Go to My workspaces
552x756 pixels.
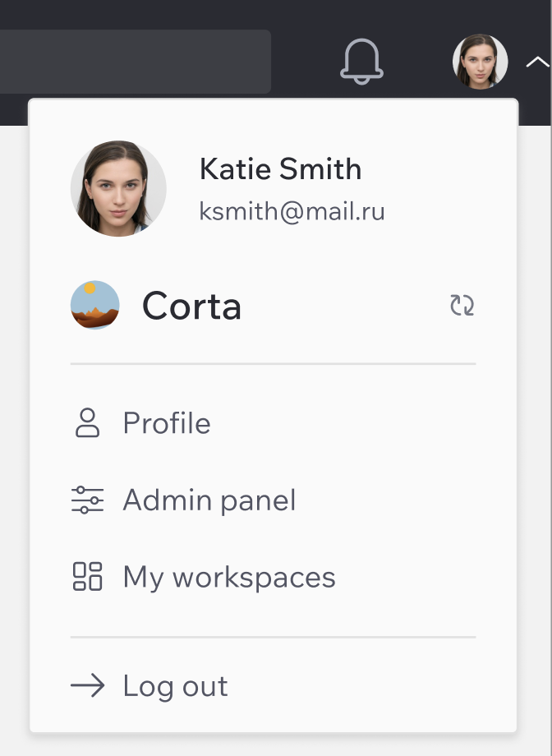tap(273, 577)
